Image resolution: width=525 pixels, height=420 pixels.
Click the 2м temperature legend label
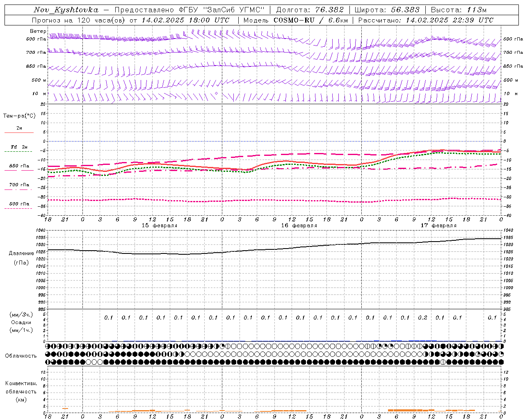tap(19, 128)
